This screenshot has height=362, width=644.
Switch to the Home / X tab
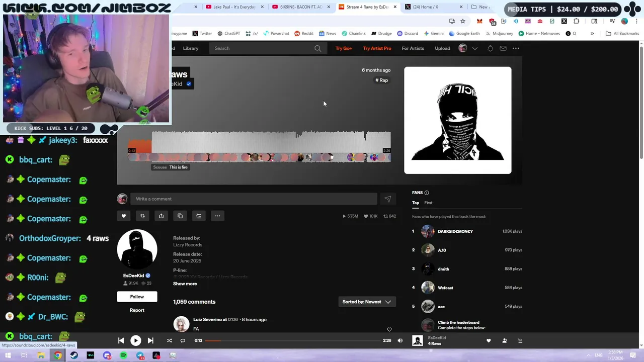point(434,7)
